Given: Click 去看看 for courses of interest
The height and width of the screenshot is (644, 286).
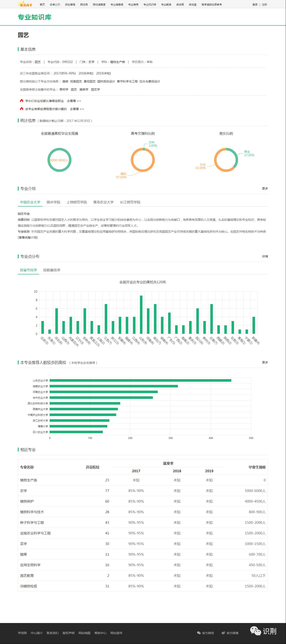Looking at the screenshot, I should click(77, 109).
